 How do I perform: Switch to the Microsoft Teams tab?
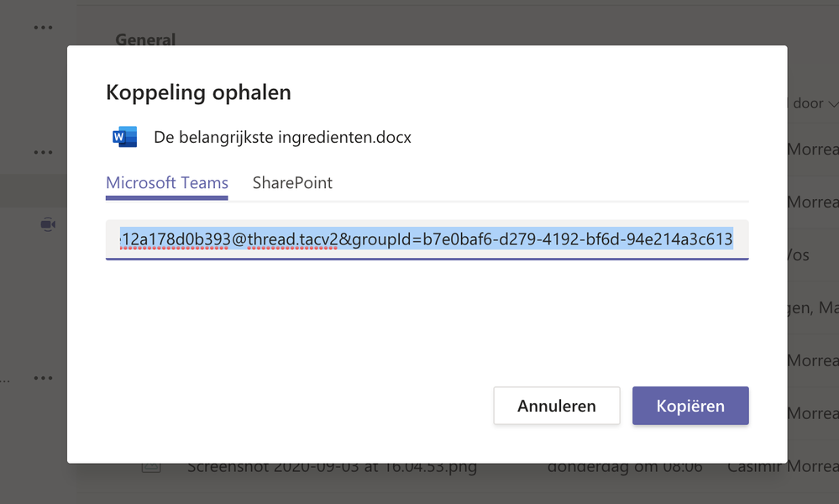(166, 183)
